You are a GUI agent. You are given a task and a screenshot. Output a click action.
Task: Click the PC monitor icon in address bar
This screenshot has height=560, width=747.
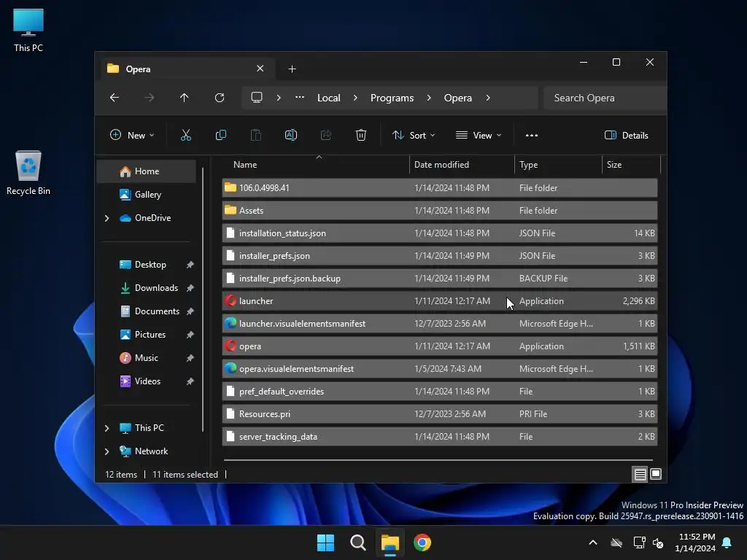point(257,98)
